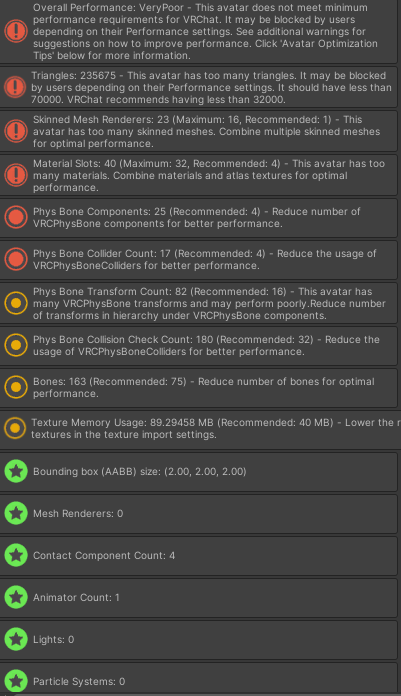Click the Animator Count green star icon
Image resolution: width=401 pixels, height=696 pixels.
point(16,597)
